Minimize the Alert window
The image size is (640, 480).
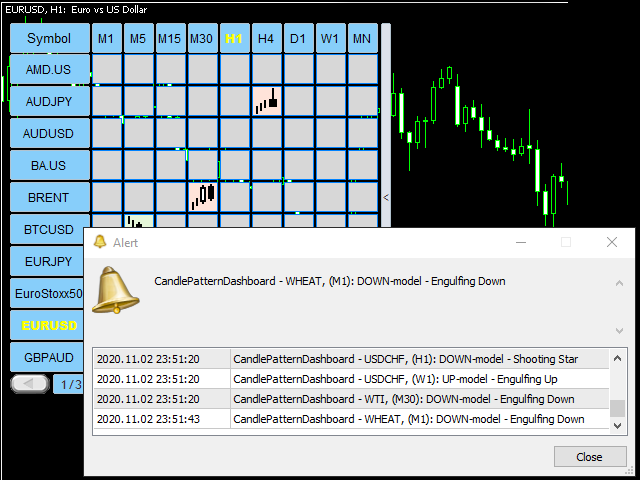[521, 242]
